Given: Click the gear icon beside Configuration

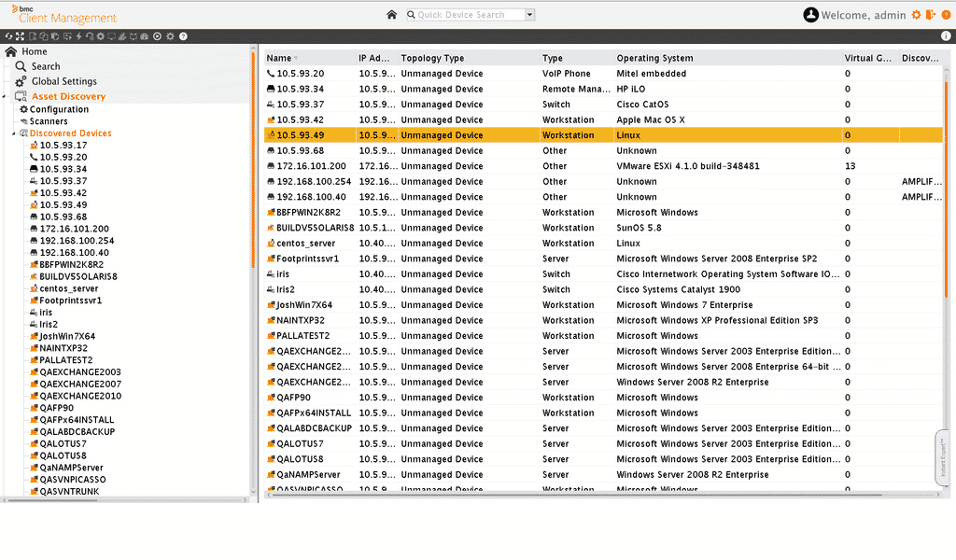Looking at the screenshot, I should click(23, 110).
